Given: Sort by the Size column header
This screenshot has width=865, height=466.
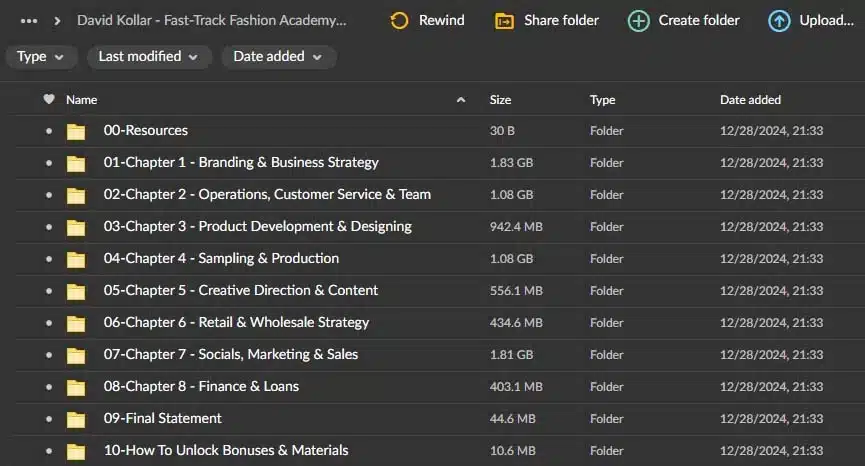Looking at the screenshot, I should [x=500, y=100].
